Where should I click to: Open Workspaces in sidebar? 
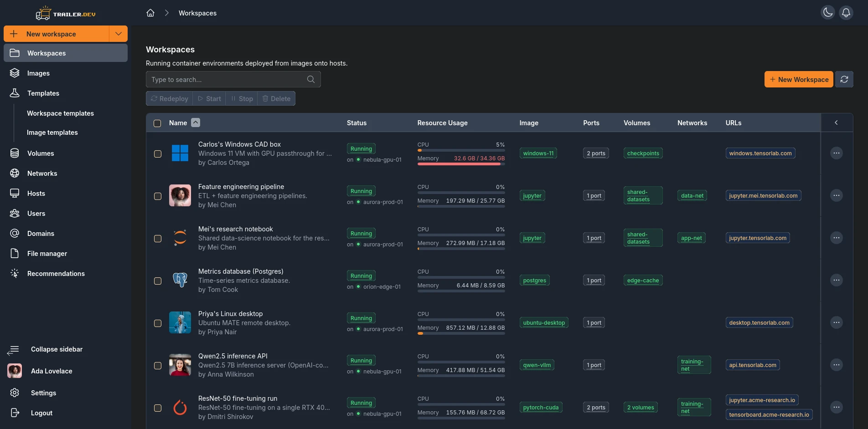coord(66,53)
